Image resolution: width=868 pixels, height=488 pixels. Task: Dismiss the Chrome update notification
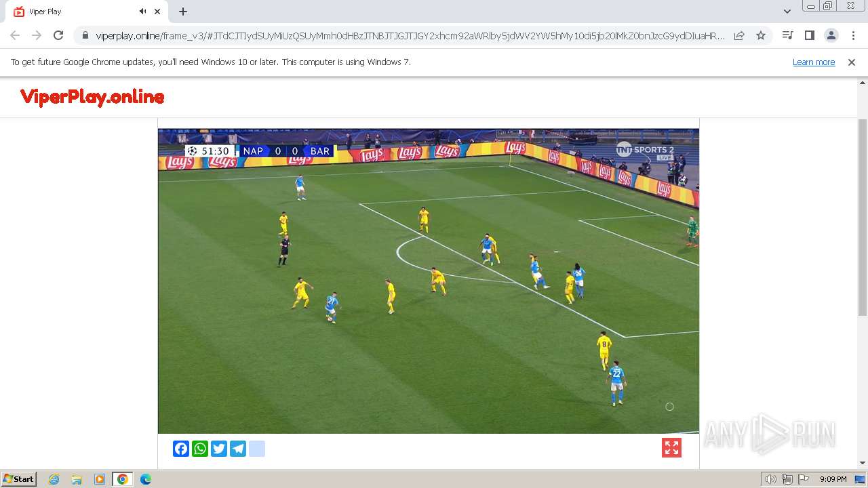[852, 62]
